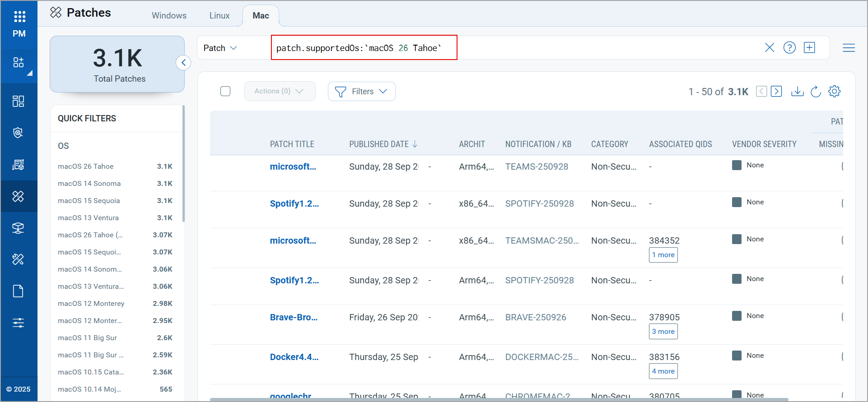
Task: Open the disabled Actions (0) dropdown
Action: pyautogui.click(x=280, y=92)
